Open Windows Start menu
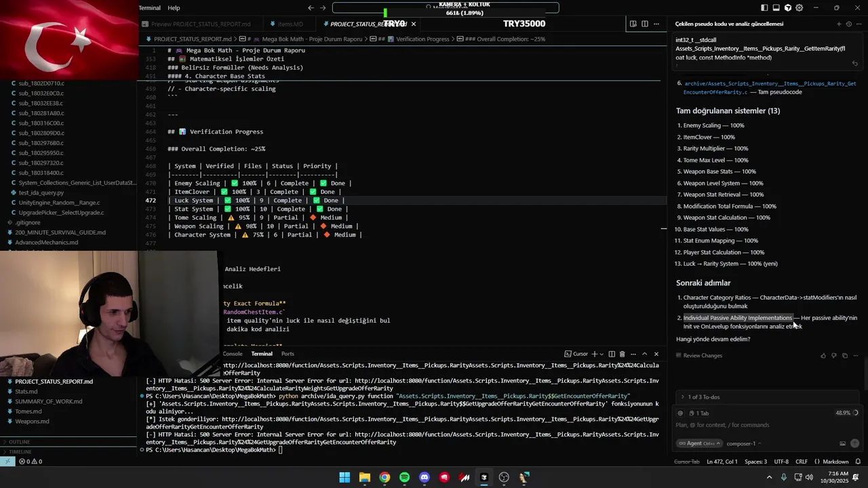Screen dimensions: 868x488 [x=344, y=477]
